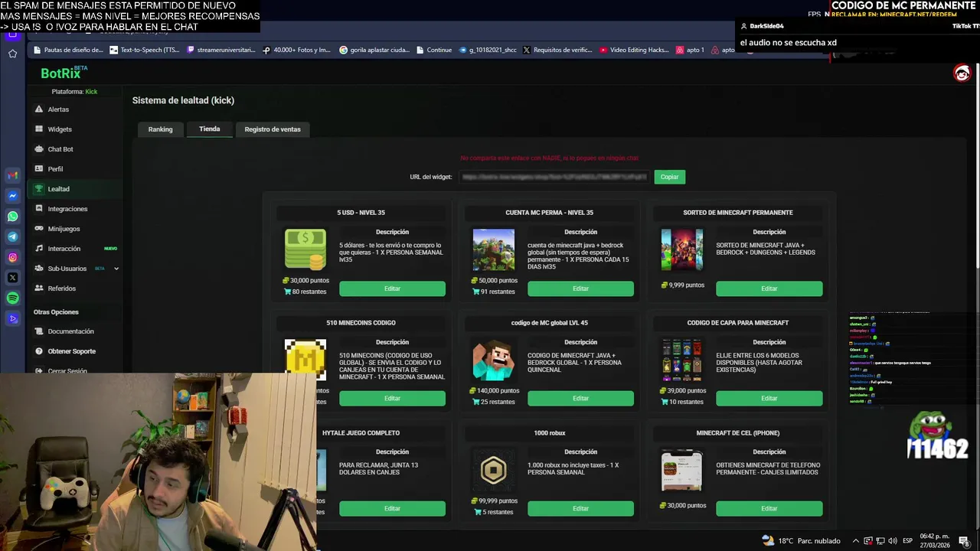Click the Documentación icon
Image resolution: width=980 pixels, height=551 pixels.
[39, 331]
